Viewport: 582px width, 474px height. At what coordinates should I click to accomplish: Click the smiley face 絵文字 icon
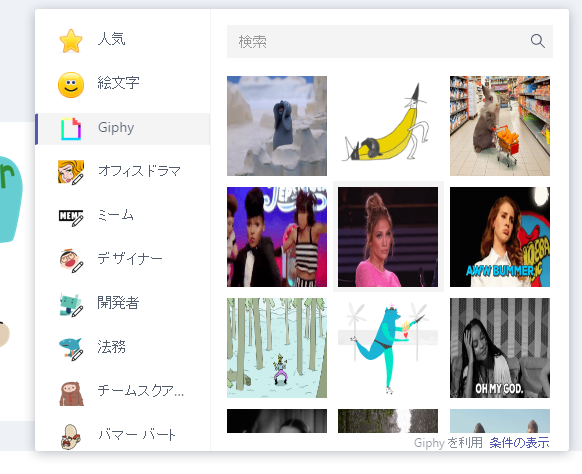click(x=71, y=85)
